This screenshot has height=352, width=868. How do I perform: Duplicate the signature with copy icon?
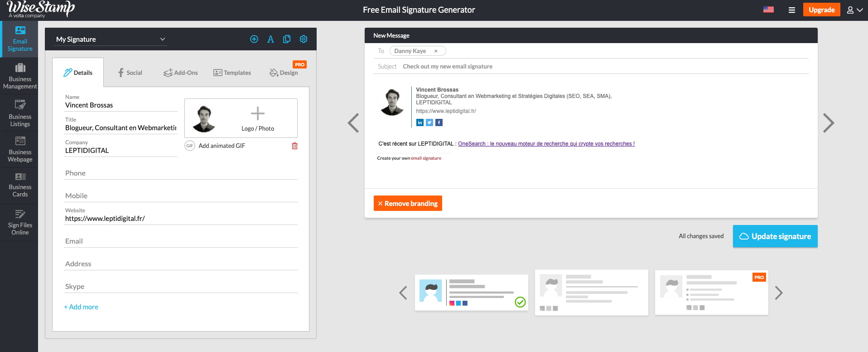287,39
